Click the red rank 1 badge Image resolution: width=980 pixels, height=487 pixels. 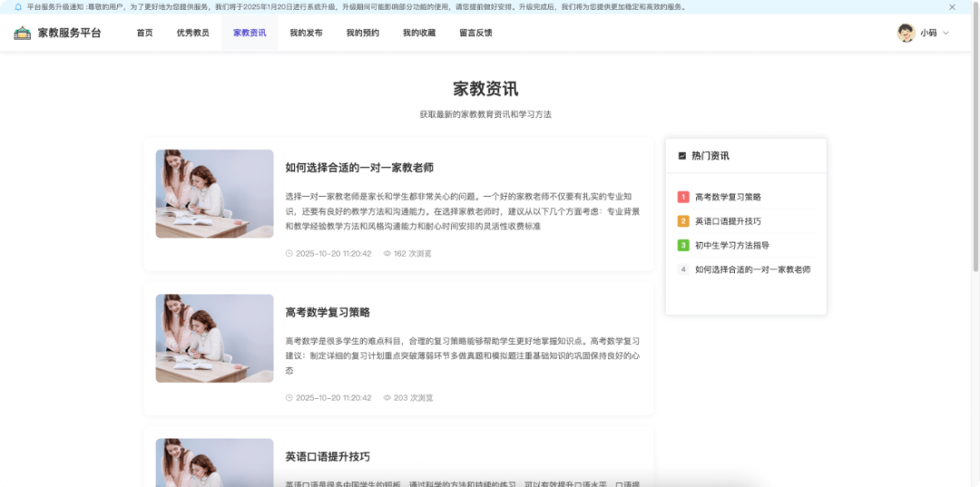683,197
